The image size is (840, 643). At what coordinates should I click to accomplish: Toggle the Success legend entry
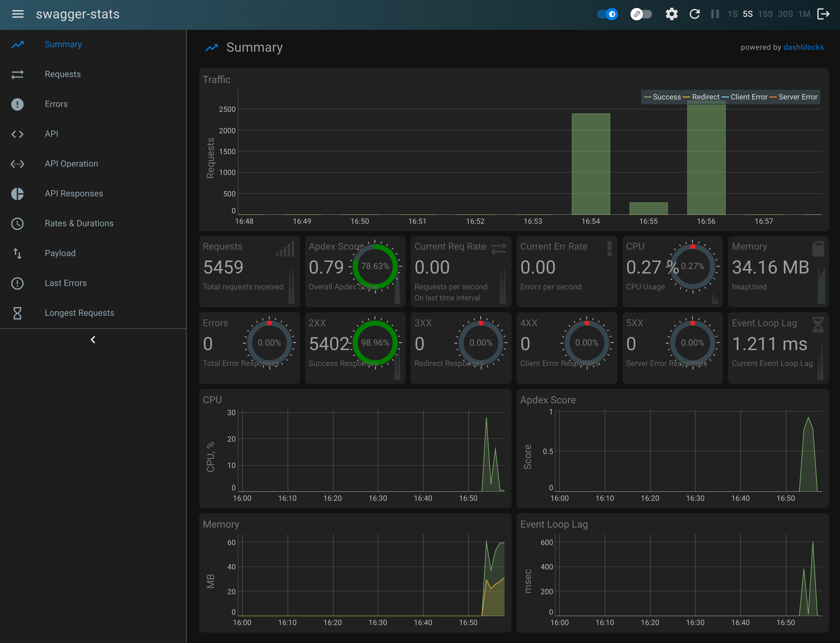[663, 97]
